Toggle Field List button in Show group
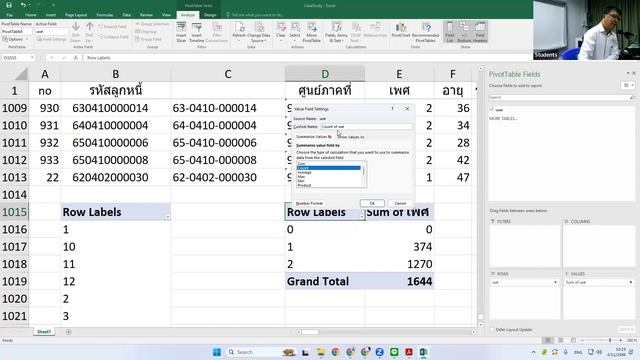 coord(449,32)
